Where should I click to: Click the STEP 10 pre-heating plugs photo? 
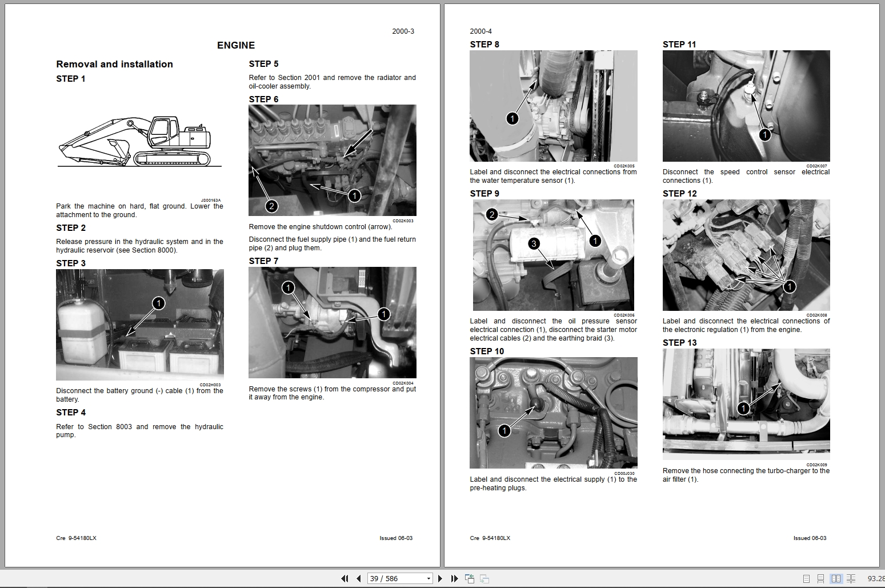552,412
